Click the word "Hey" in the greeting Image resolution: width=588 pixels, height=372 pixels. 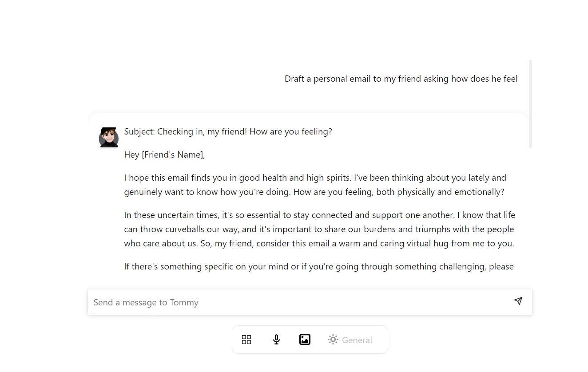coord(131,155)
